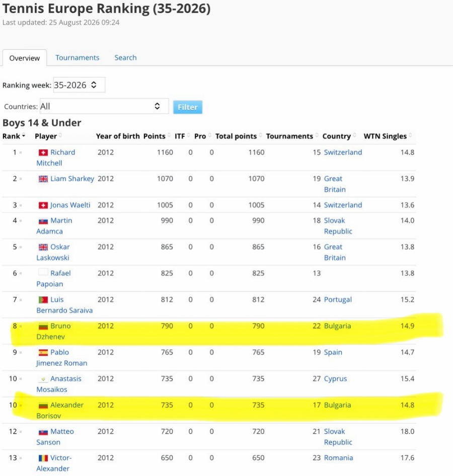Open Rafael Papoian player link
The width and height of the screenshot is (453, 476).
click(x=53, y=279)
